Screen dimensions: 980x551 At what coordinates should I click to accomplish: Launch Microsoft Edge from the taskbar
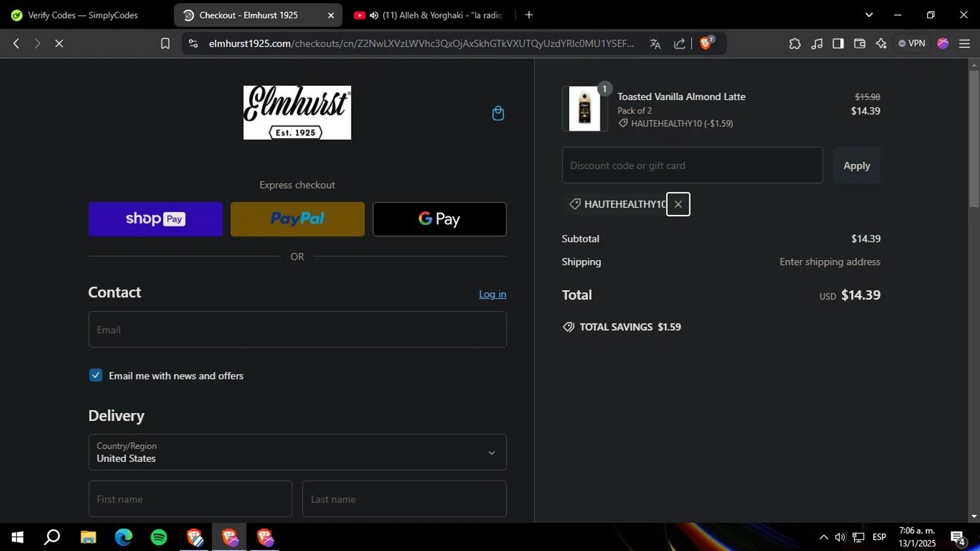(x=123, y=537)
